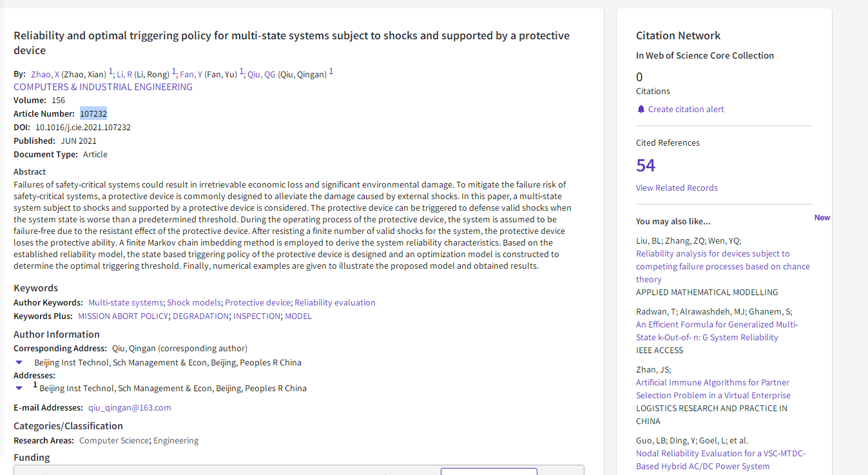Open author link Zhao, X
The image size is (868, 475).
click(x=45, y=75)
